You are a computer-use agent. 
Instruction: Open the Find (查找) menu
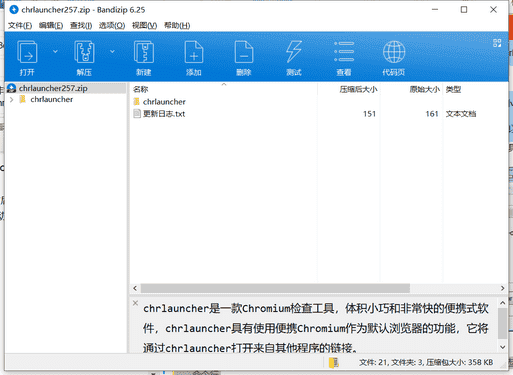click(81, 25)
